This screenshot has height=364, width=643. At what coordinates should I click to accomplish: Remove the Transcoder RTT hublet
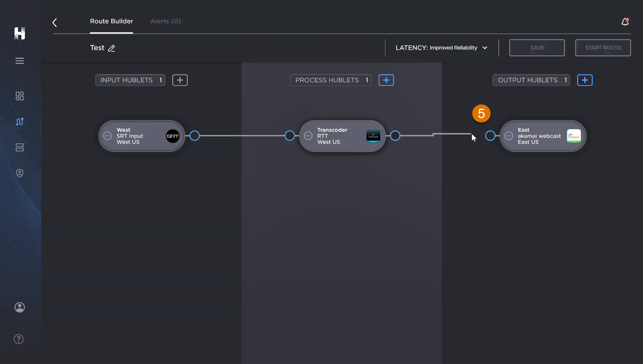308,136
